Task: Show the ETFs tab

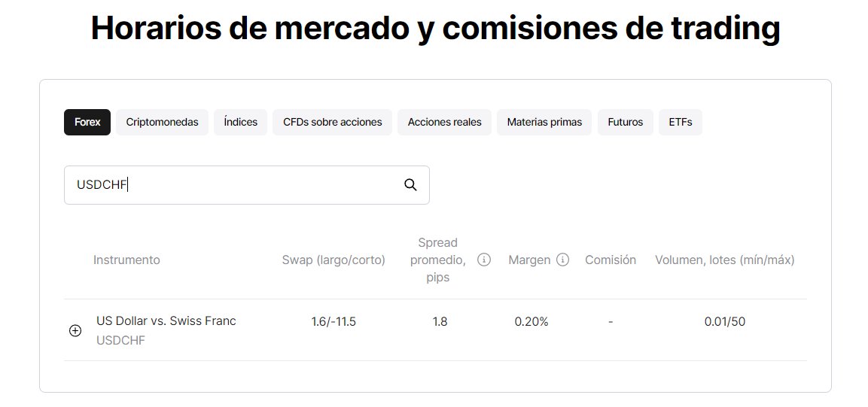Action: (680, 122)
